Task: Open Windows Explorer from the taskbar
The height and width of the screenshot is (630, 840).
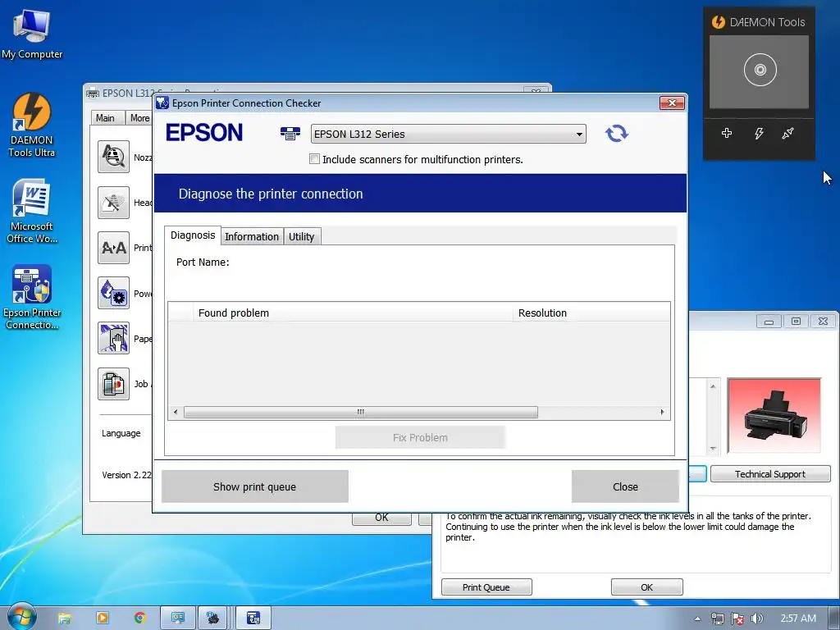Action: [x=64, y=619]
